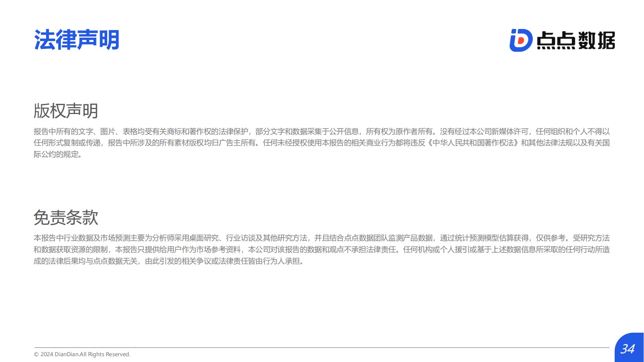
Task: Click 《中华人民共和国著作权法》 in copyright paragraph
Action: 473,143
